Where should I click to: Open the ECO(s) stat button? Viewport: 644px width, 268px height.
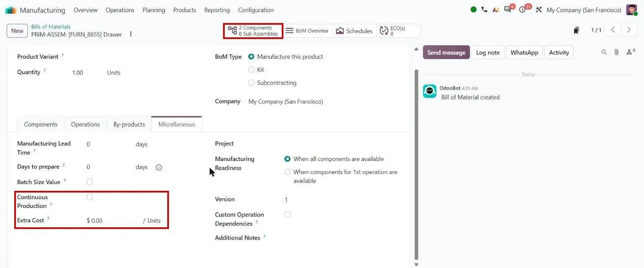pyautogui.click(x=398, y=31)
